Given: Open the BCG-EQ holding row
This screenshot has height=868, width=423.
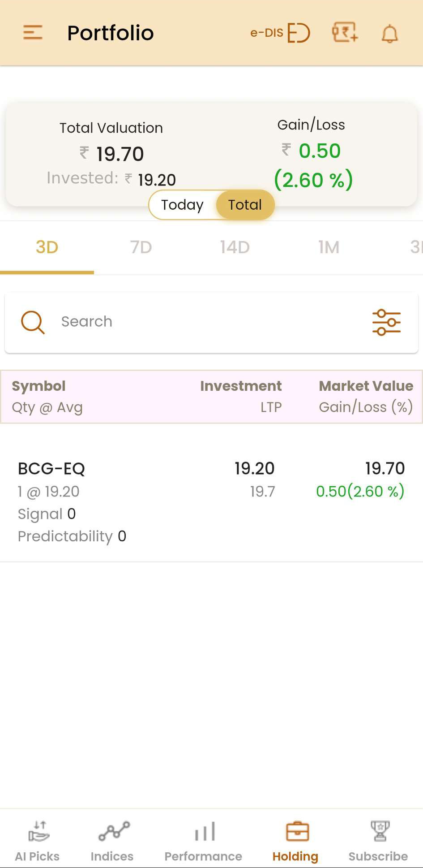Looking at the screenshot, I should pos(211,502).
